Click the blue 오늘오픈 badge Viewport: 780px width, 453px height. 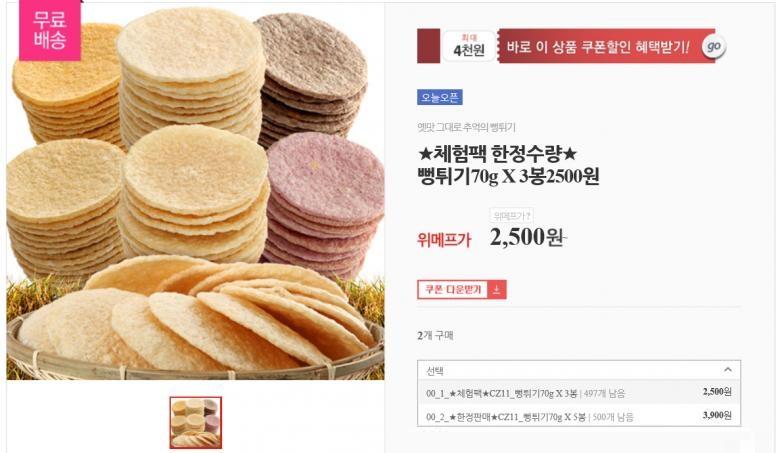click(x=440, y=97)
